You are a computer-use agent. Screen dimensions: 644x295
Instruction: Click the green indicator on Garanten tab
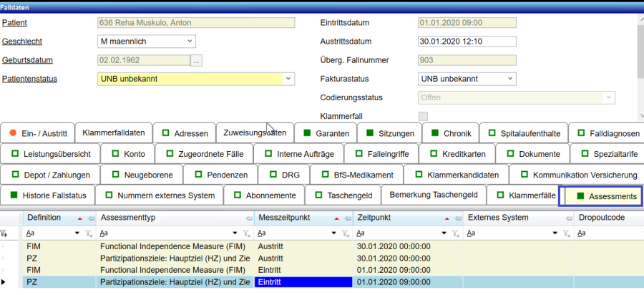pyautogui.click(x=308, y=133)
